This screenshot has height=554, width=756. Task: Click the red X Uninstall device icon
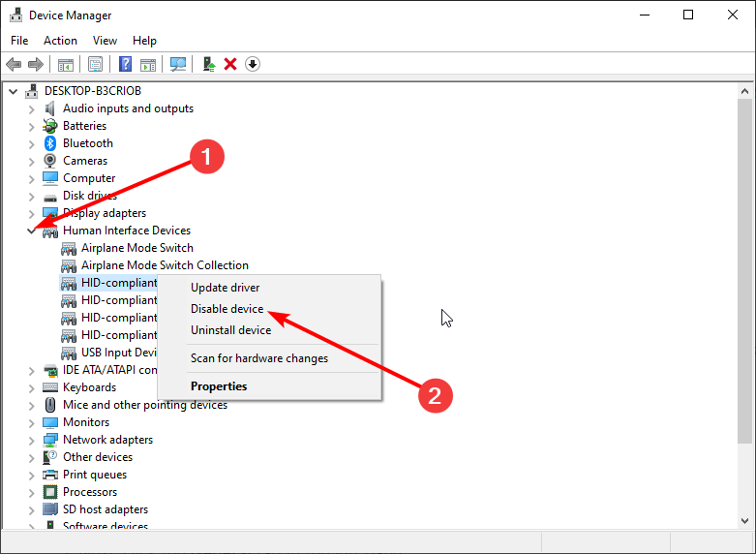(230, 64)
